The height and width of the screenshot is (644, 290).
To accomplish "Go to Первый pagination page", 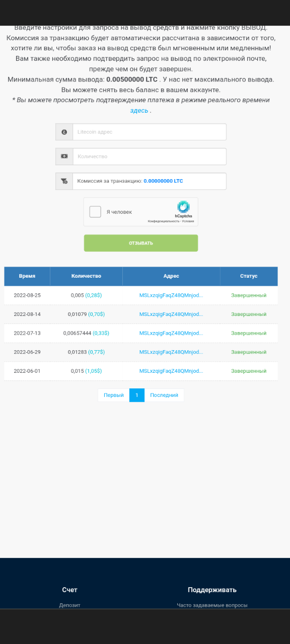I will pos(114,395).
